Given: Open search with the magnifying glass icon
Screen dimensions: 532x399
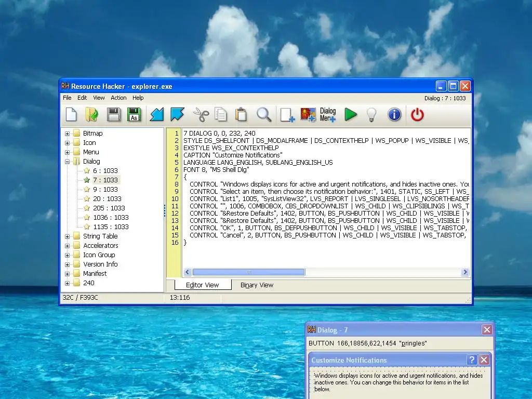Looking at the screenshot, I should tap(263, 115).
